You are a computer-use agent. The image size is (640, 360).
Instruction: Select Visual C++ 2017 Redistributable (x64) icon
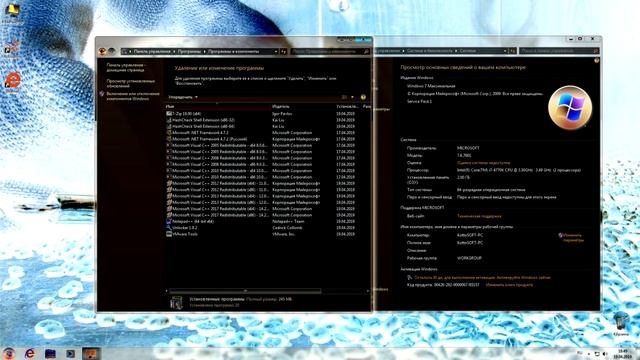[x=169, y=209]
